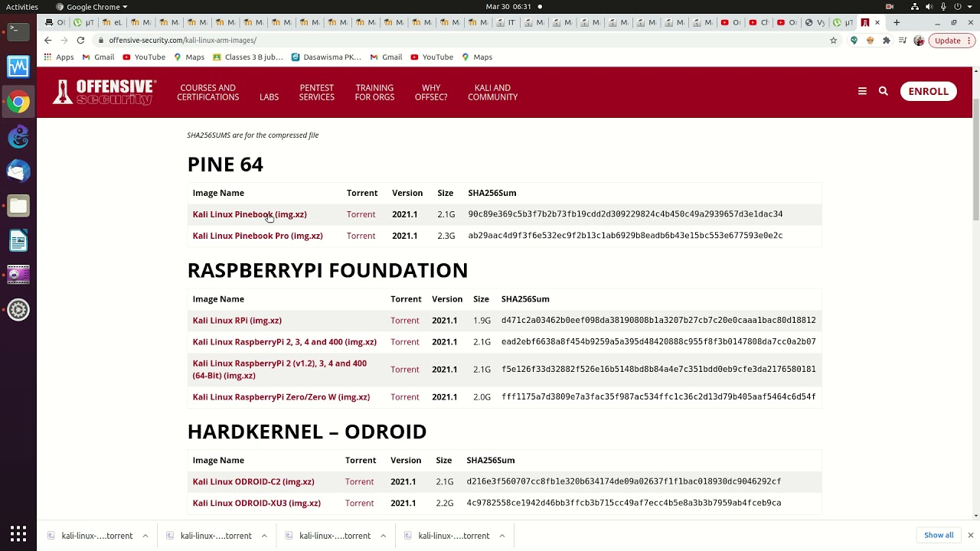Click Torrent link for Pinebook Pro row
The image size is (980, 551).
click(x=361, y=236)
